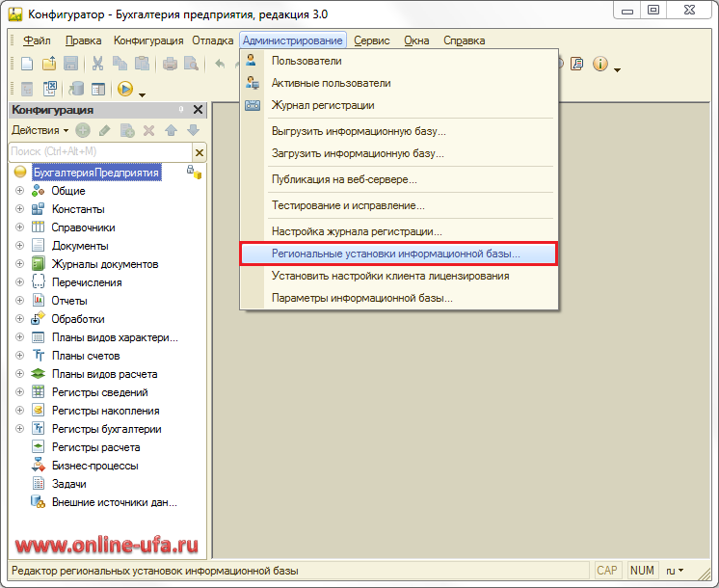Viewport: 719px width, 588px height.
Task: Open the Действия dropdown menu
Action: pyautogui.click(x=40, y=130)
